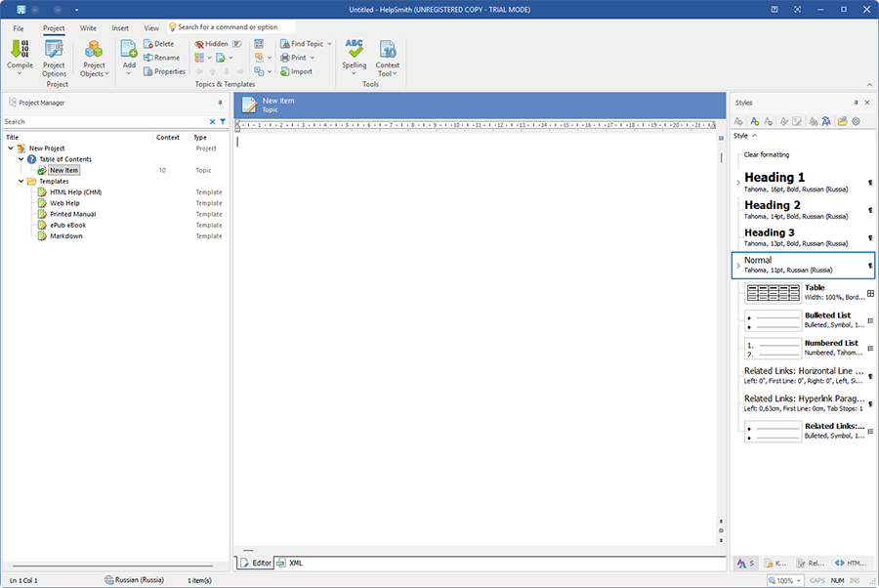Open Project Options
This screenshot has height=588, width=879.
click(54, 59)
